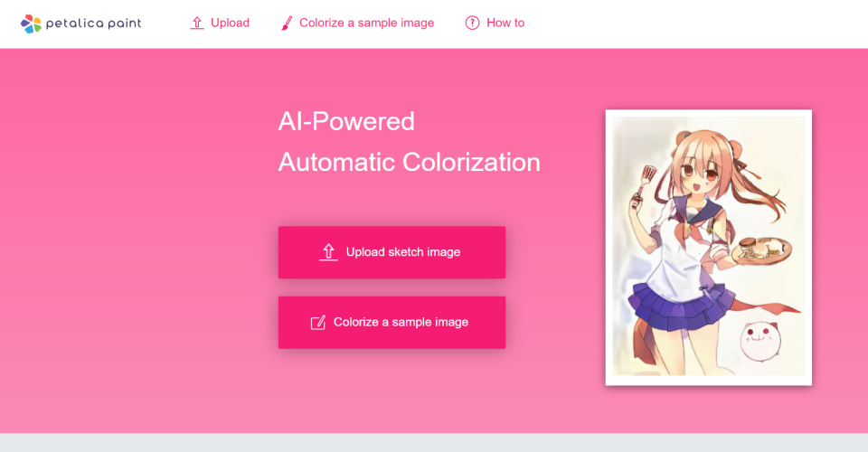Click the "Automatic Colorization" heading text
868x452 pixels.
[409, 163]
